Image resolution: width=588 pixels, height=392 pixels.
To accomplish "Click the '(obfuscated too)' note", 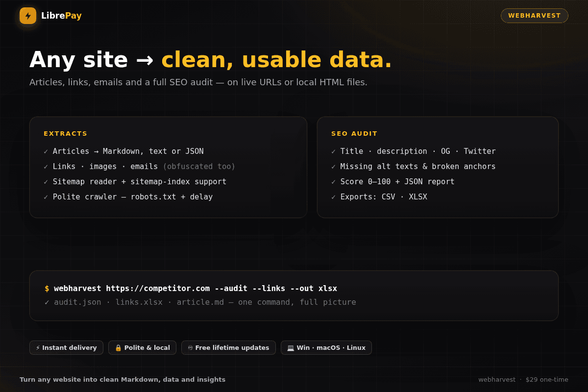I will pos(199,167).
